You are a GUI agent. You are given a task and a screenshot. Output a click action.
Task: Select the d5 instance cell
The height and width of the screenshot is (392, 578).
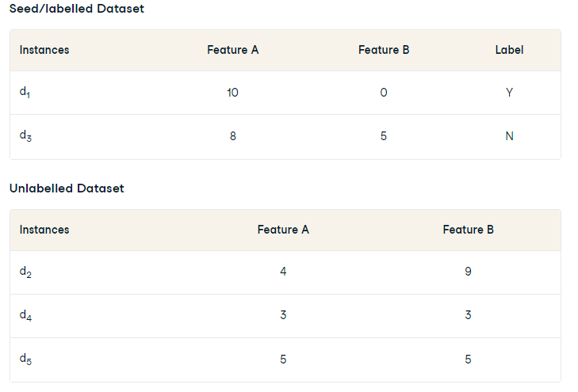click(25, 360)
